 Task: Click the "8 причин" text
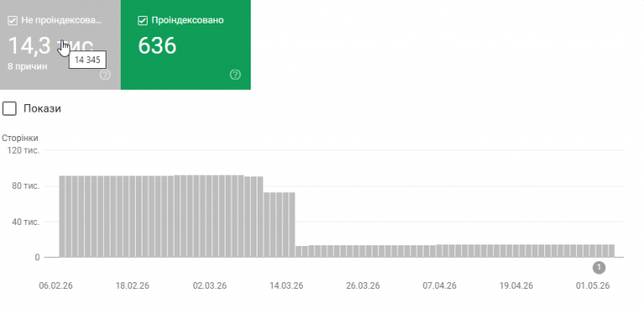coord(27,66)
